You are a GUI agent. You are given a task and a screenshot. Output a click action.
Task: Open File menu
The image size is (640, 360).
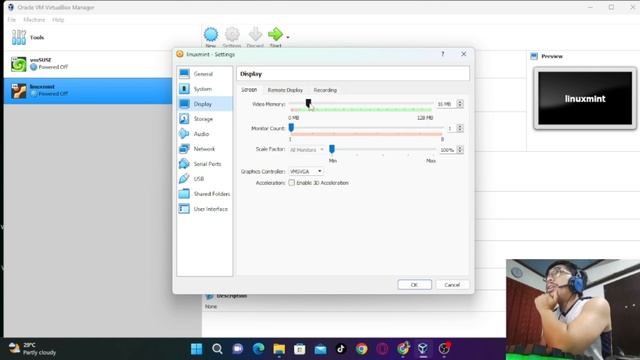point(11,20)
